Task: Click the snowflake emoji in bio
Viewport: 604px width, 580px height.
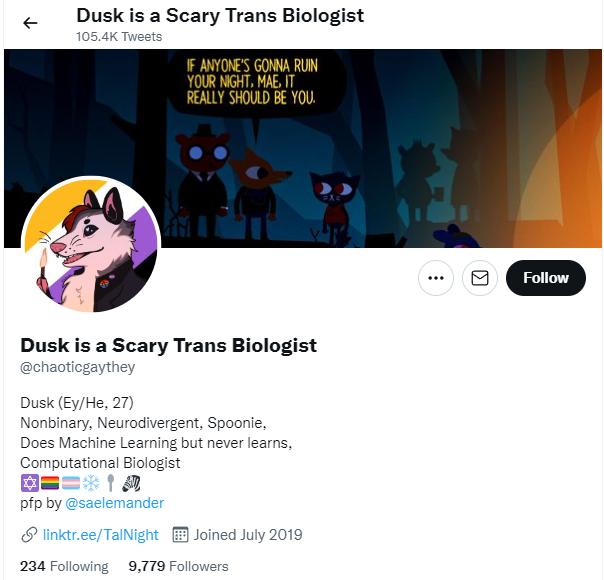Action: 91,483
